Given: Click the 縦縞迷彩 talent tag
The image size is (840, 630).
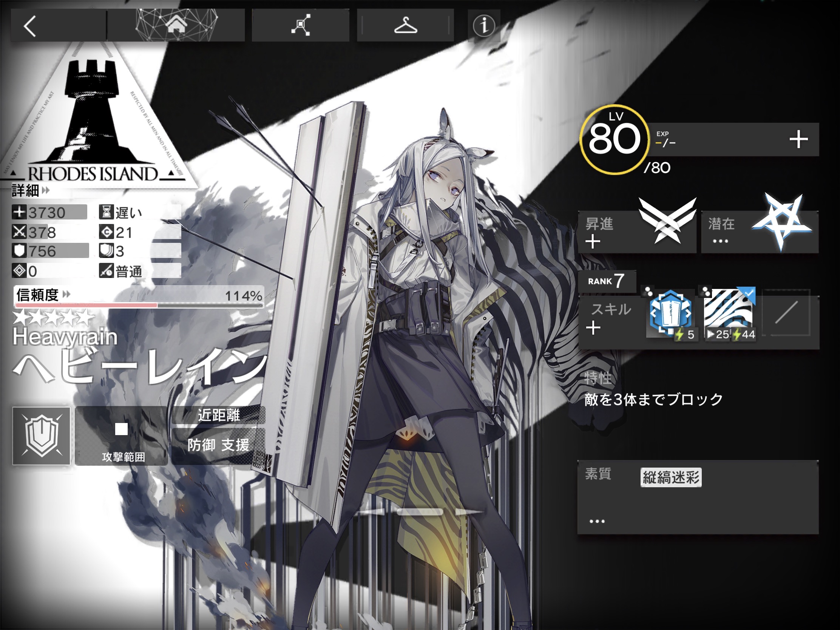Looking at the screenshot, I should pos(671,477).
